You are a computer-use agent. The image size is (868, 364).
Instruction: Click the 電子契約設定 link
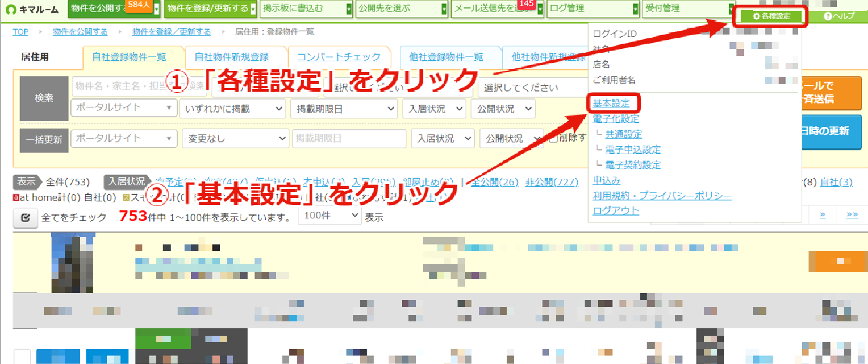[x=633, y=165]
